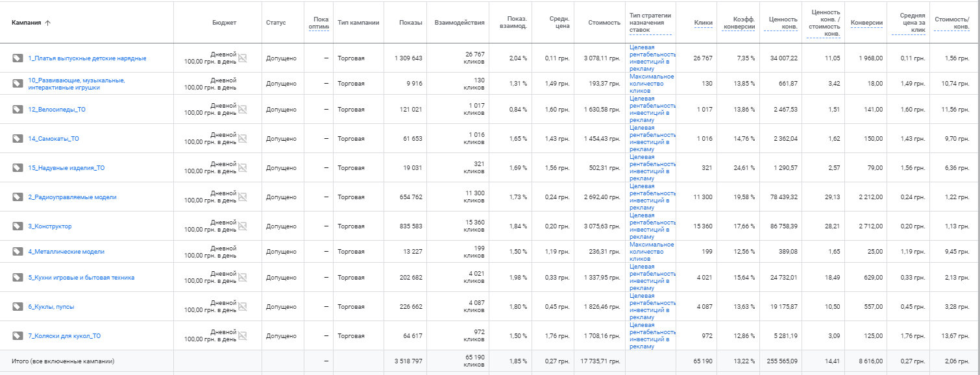Sort by the Стоимость column header

pos(604,23)
